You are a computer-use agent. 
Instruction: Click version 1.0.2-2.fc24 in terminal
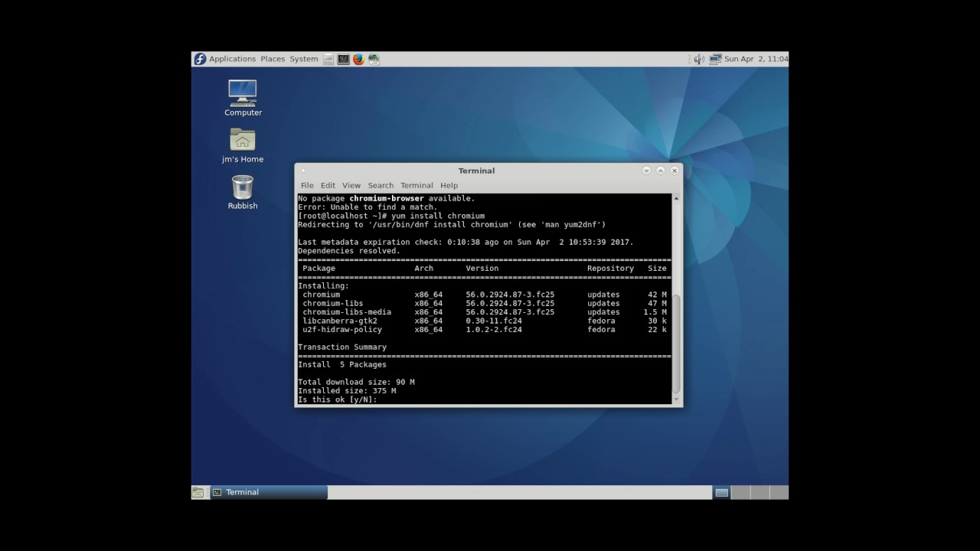[494, 330]
